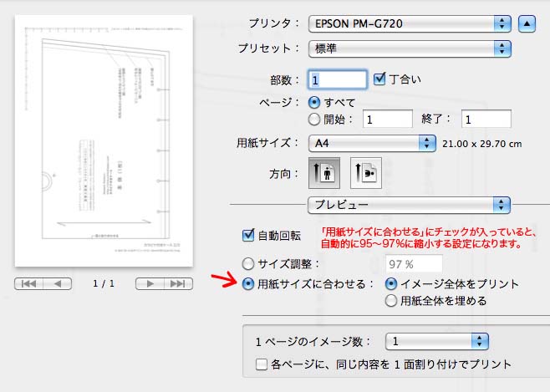Select portrait orientation icon
550x392 pixels.
(324, 173)
